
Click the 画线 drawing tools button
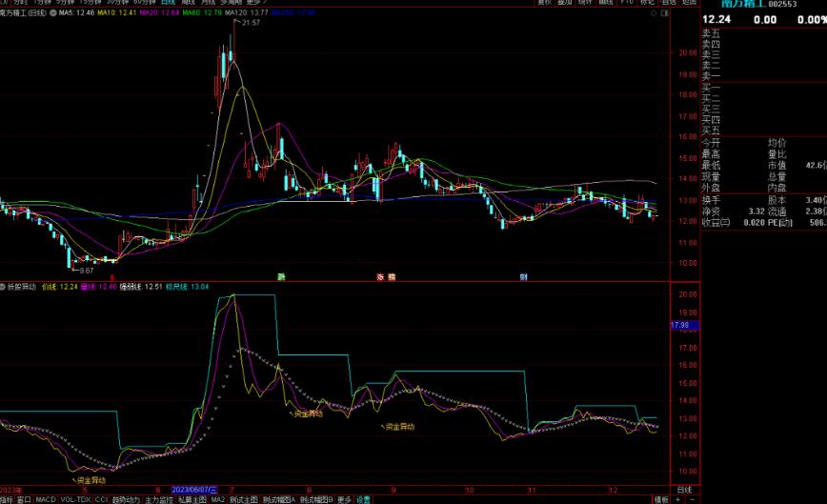[606, 2]
